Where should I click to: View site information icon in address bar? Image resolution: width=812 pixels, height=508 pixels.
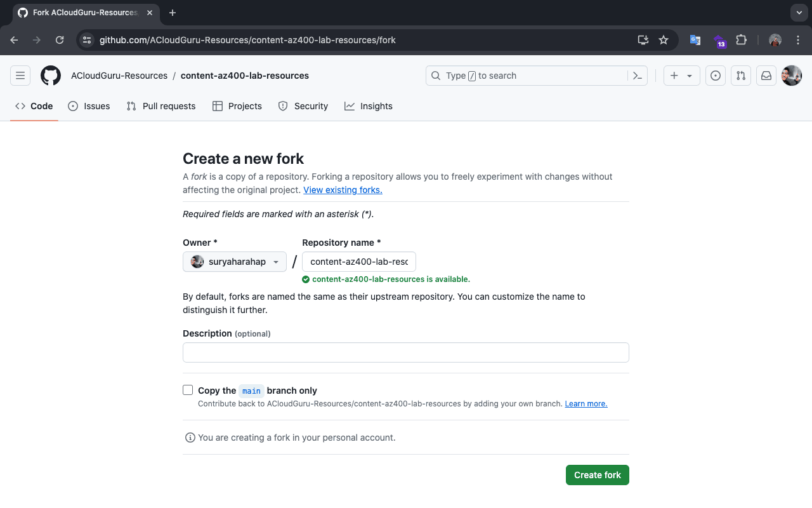click(x=87, y=40)
